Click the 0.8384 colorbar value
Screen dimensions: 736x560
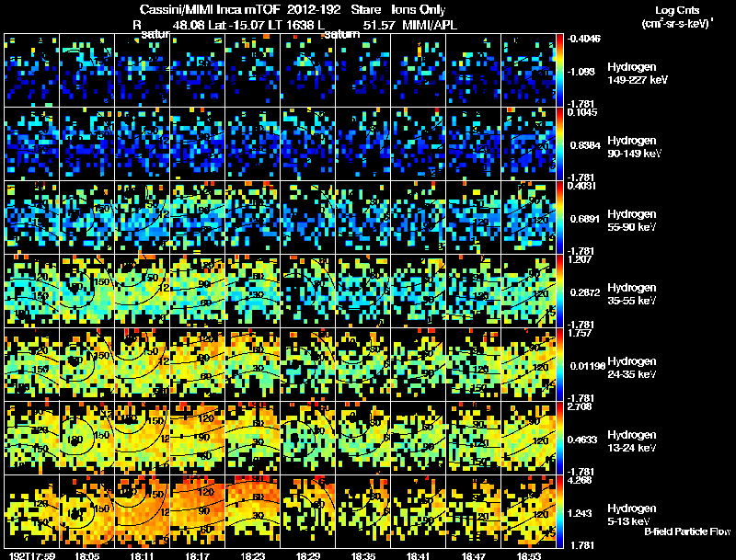(x=585, y=145)
